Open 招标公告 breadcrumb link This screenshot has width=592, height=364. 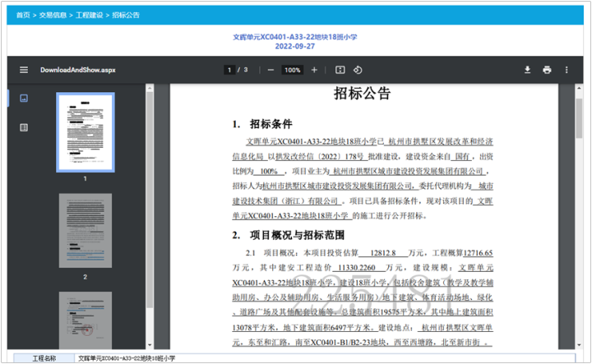pos(126,15)
